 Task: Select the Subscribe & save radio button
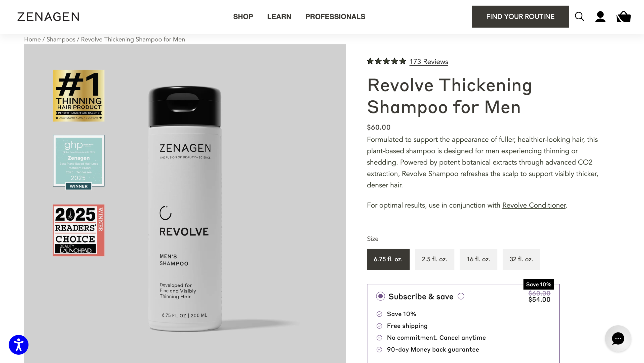coord(380,296)
